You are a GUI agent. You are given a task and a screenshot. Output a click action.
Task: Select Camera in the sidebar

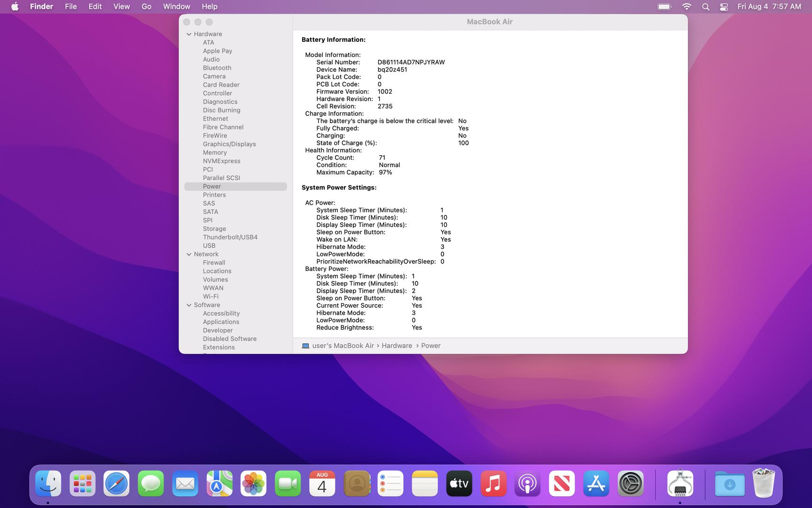[214, 76]
